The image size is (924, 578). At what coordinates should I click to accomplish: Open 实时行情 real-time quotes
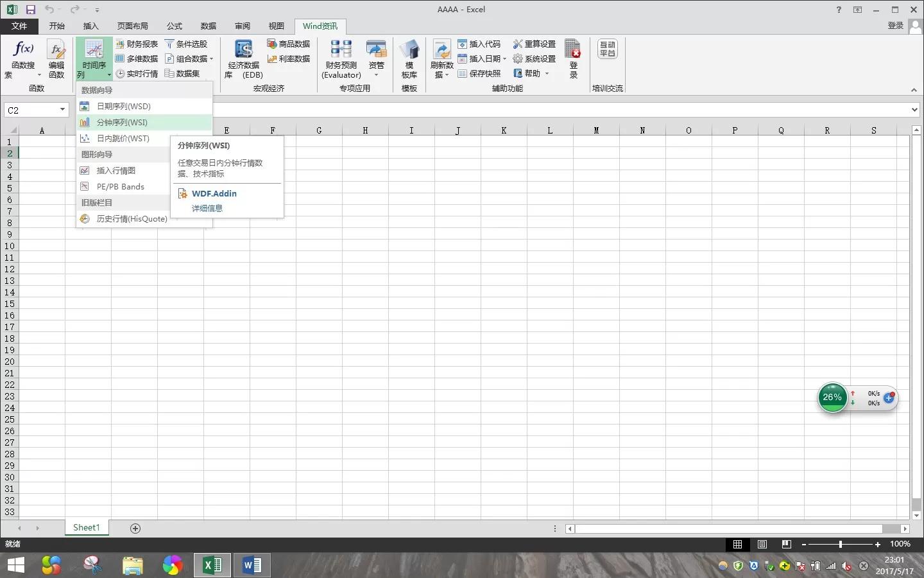137,73
